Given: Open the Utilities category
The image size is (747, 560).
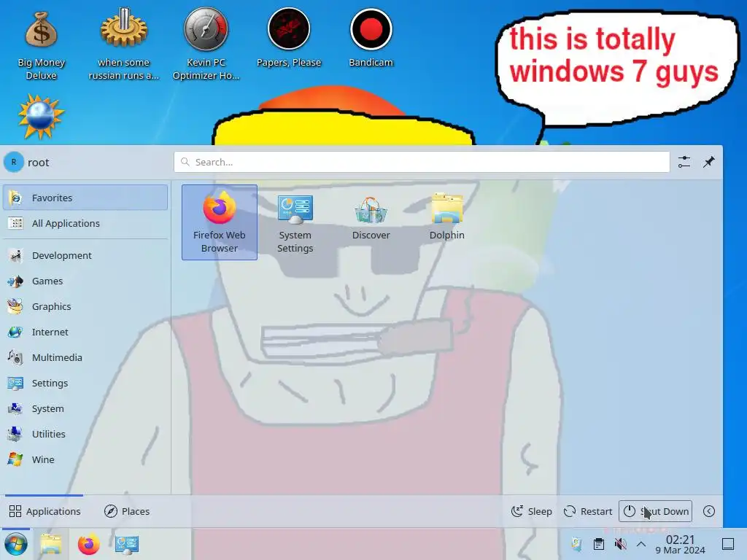Looking at the screenshot, I should point(85,434).
